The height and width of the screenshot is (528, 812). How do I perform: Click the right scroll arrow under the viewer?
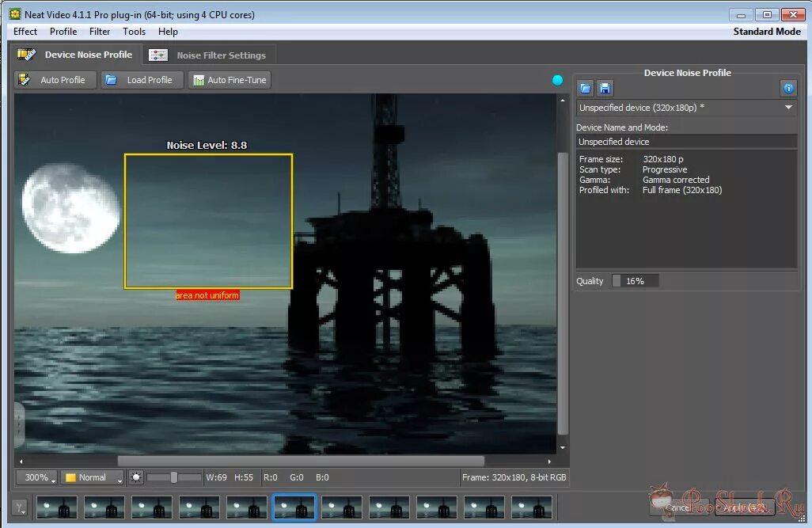pos(549,462)
